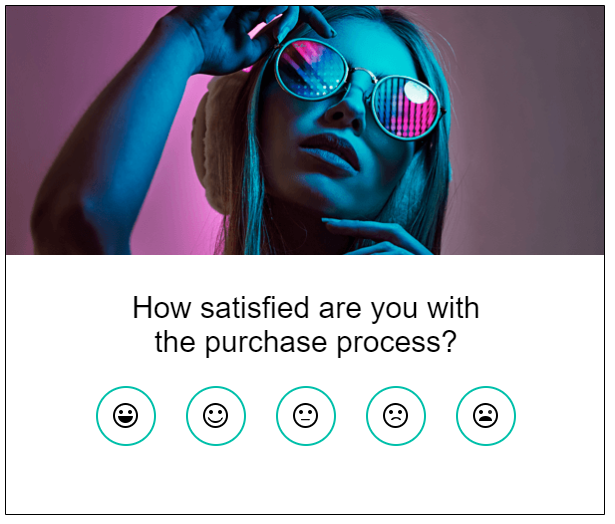Click the survey header photo of the woman
Image resolution: width=615 pixels, height=524 pixels.
306,130
